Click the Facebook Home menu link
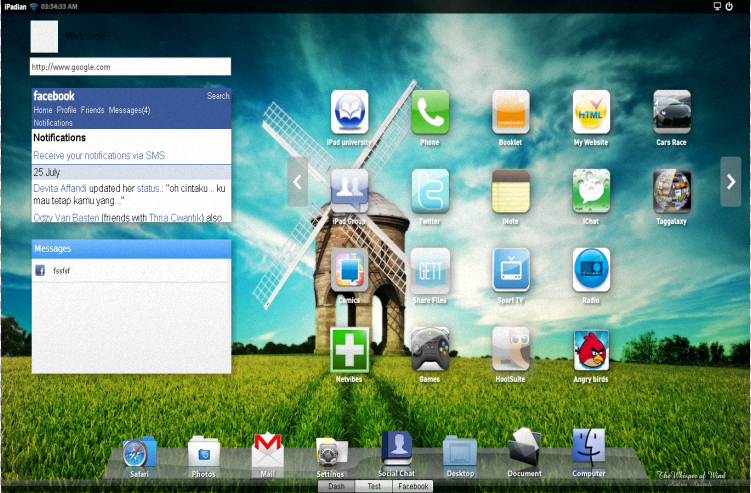The width and height of the screenshot is (751, 493). (x=43, y=110)
